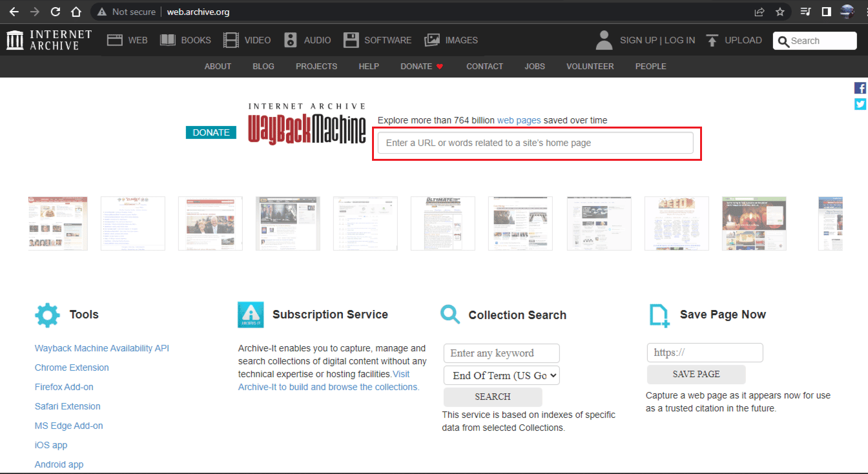Open the ABOUT menu item
This screenshot has height=474, width=868.
pos(218,67)
